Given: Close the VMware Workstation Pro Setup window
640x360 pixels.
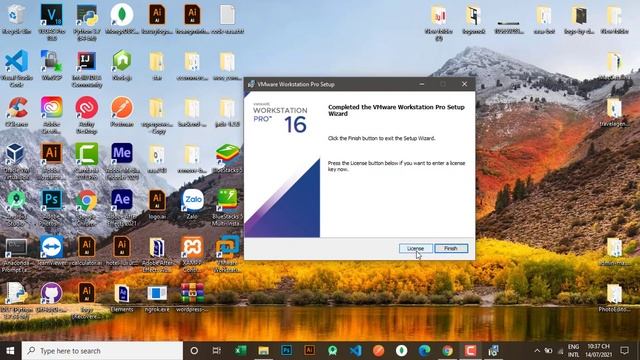Looking at the screenshot, I should pos(464,84).
